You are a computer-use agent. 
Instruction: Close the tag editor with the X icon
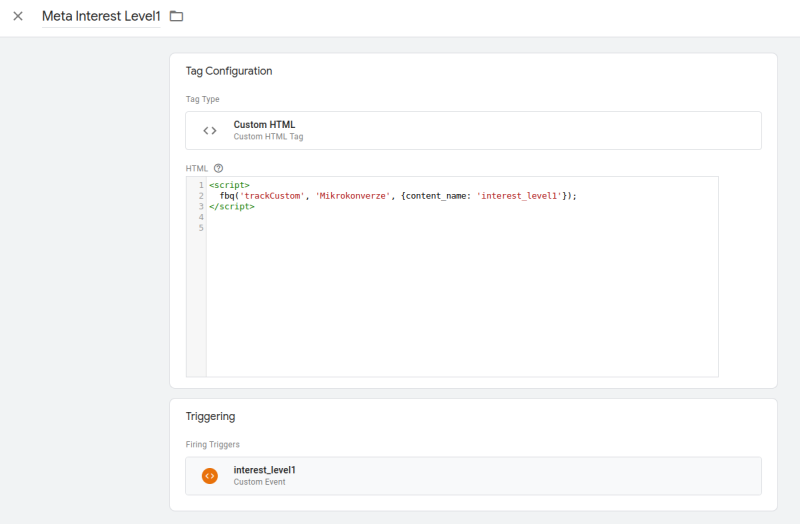pos(18,16)
